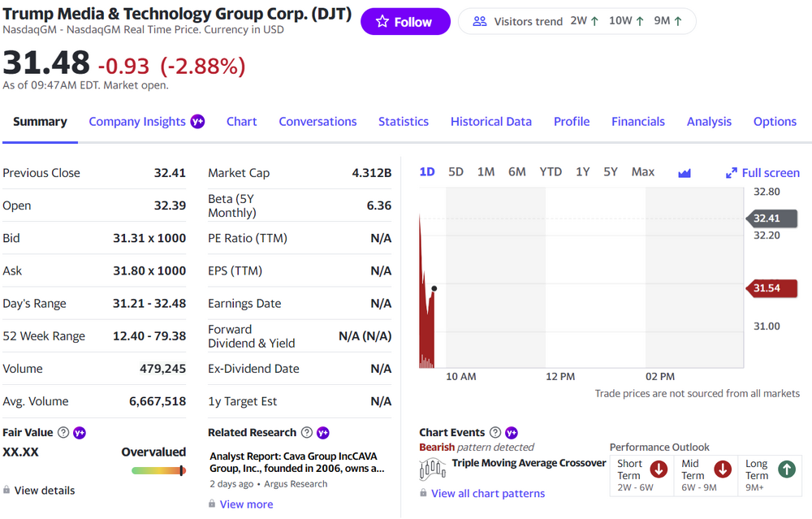Click the chart type icon beside Max

point(684,172)
